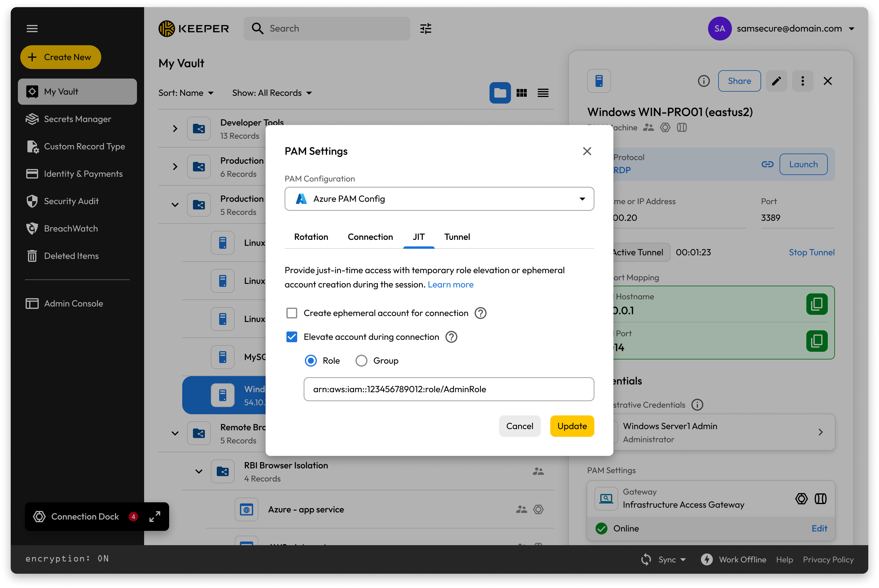
Task: Open the PAM Configuration dropdown
Action: (x=439, y=199)
